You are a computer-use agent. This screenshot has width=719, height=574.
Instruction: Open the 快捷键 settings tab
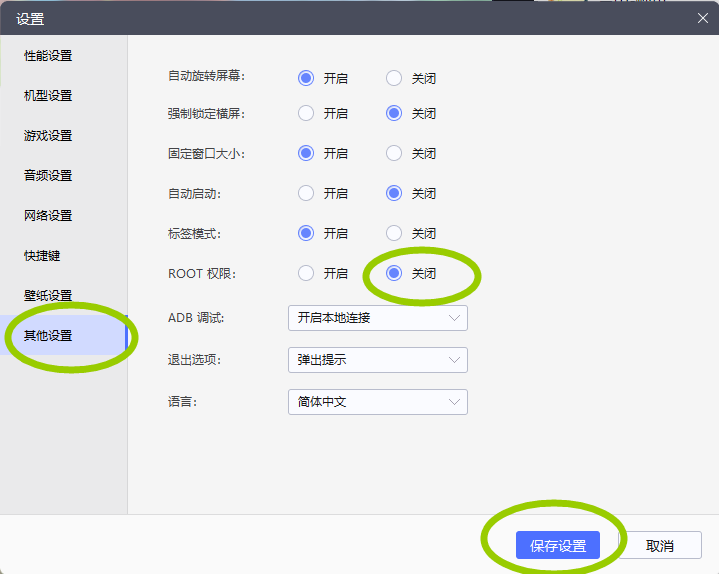[x=42, y=256]
